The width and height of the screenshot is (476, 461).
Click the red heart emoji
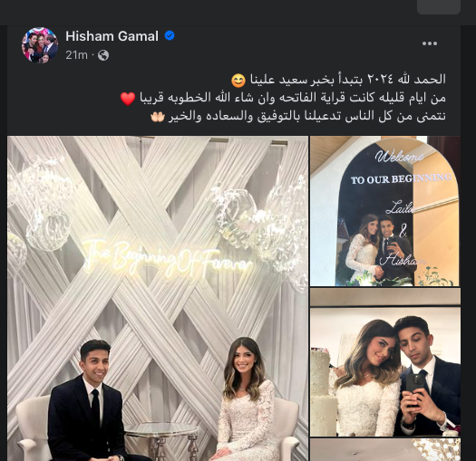tap(128, 99)
